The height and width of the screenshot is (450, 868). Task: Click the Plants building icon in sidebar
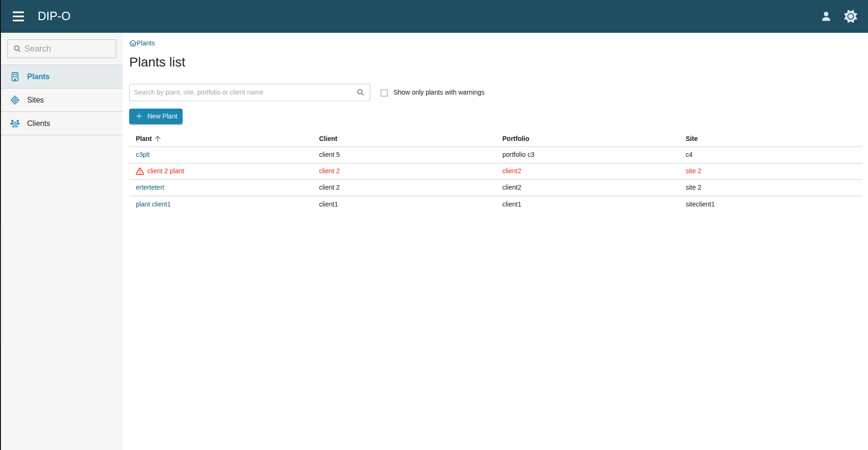(15, 77)
